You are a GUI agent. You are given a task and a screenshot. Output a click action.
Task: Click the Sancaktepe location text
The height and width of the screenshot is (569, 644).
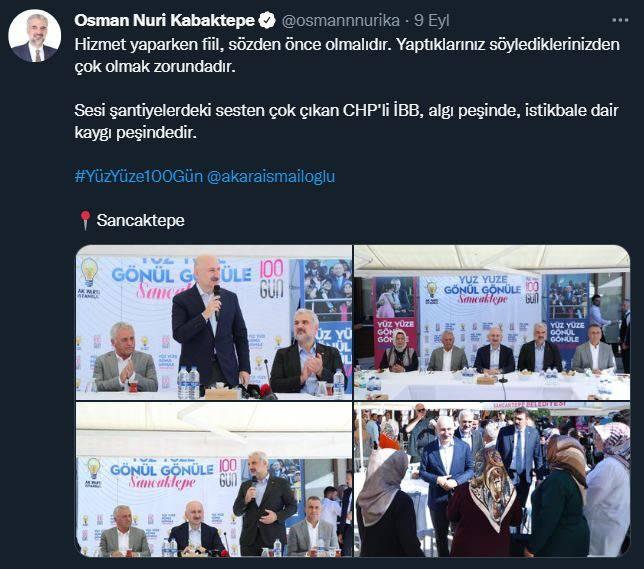(140, 221)
